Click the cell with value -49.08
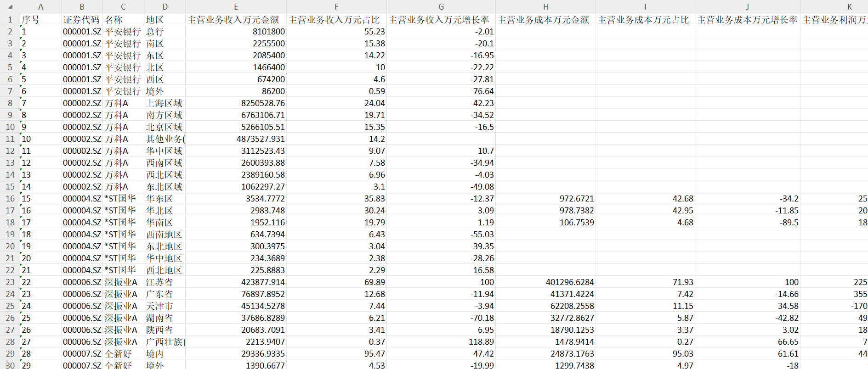Screen dimensions: 868x369 tap(441, 187)
